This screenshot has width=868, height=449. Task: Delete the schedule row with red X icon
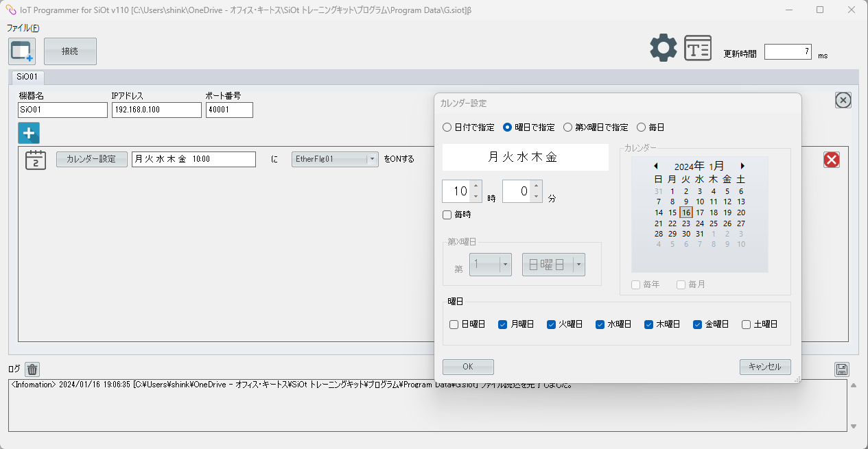click(831, 160)
